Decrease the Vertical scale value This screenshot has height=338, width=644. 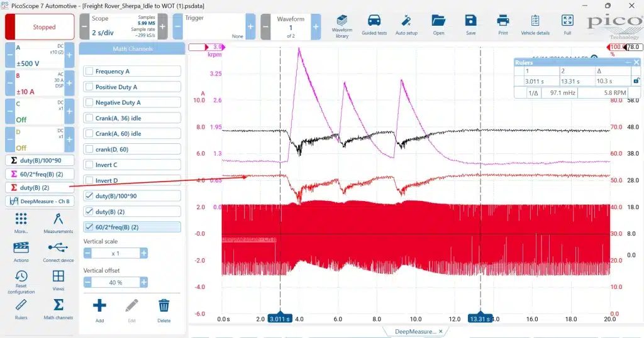click(x=87, y=254)
